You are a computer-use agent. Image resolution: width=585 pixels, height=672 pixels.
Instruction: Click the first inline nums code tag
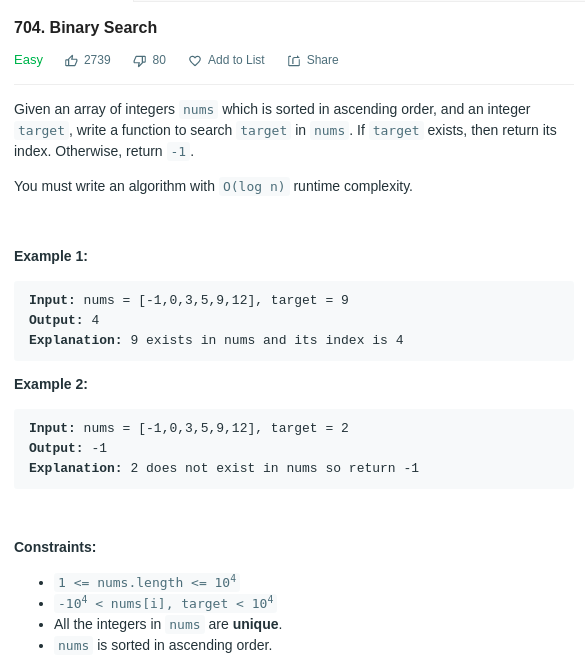pyautogui.click(x=198, y=110)
